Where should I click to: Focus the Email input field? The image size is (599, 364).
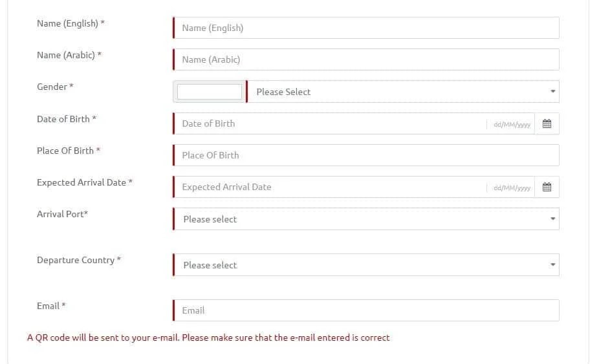click(366, 310)
